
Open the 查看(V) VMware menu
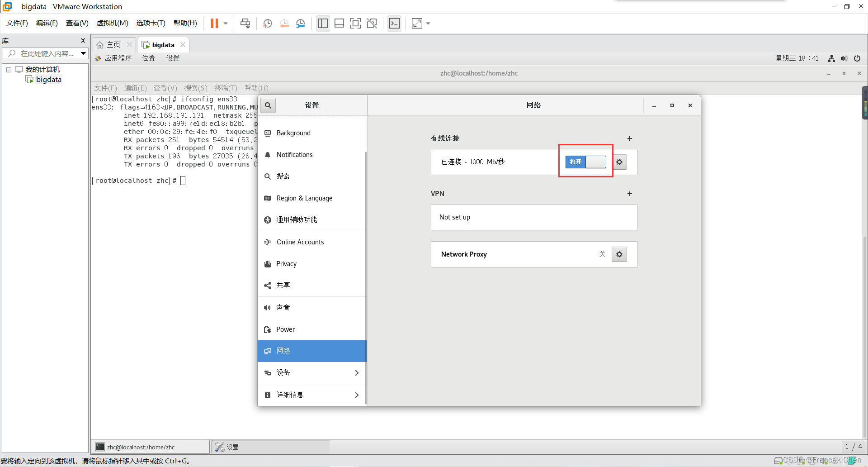pos(77,23)
